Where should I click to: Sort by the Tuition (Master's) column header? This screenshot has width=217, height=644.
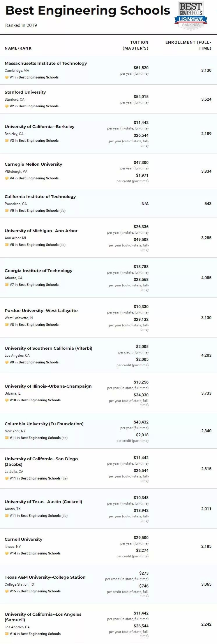[135, 45]
